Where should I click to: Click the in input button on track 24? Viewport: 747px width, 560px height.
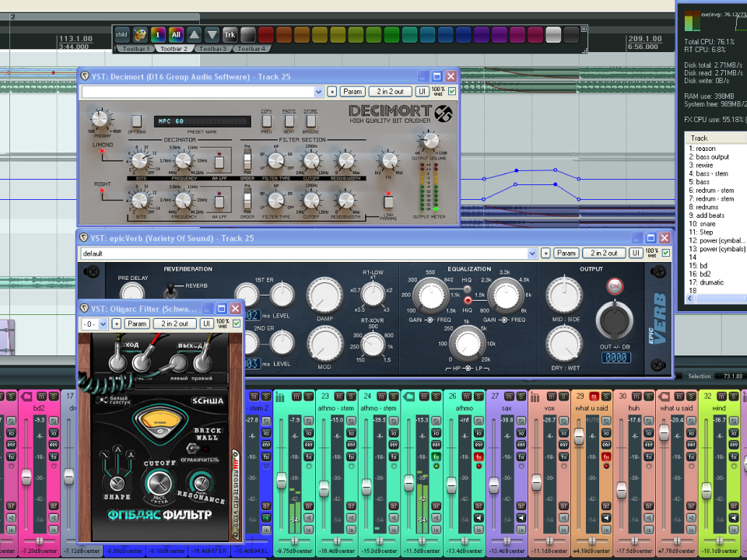click(394, 530)
